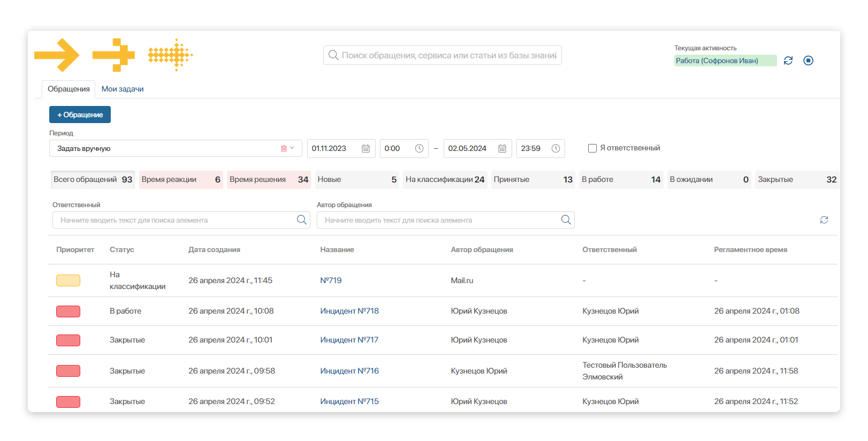
Task: Filter by Новые 5
Action: [357, 179]
